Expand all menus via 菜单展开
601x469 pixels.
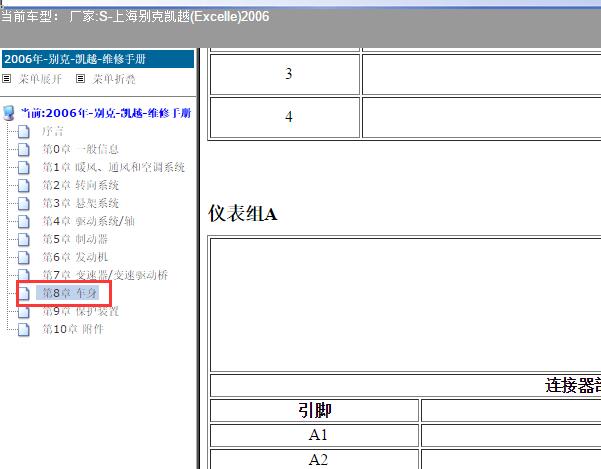40,79
